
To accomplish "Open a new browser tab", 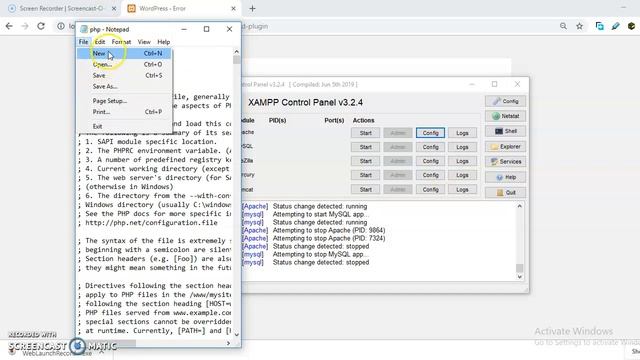I will point(252,8).
